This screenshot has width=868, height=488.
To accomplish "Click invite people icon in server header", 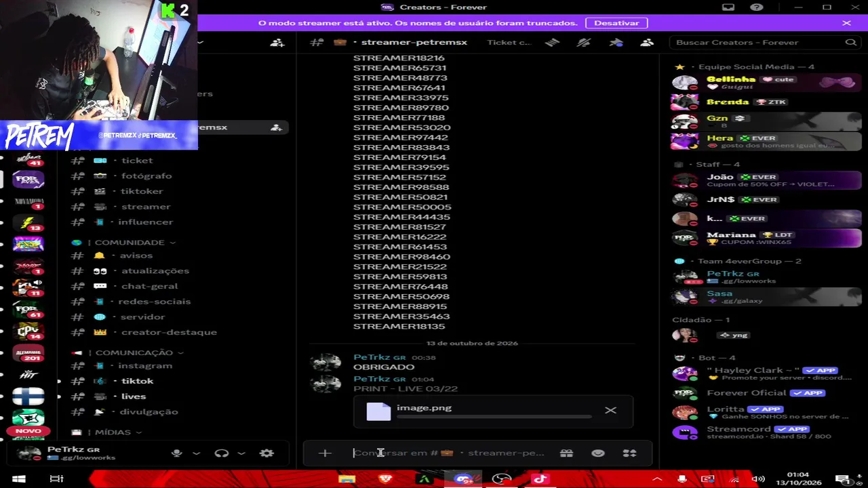I will (x=277, y=42).
